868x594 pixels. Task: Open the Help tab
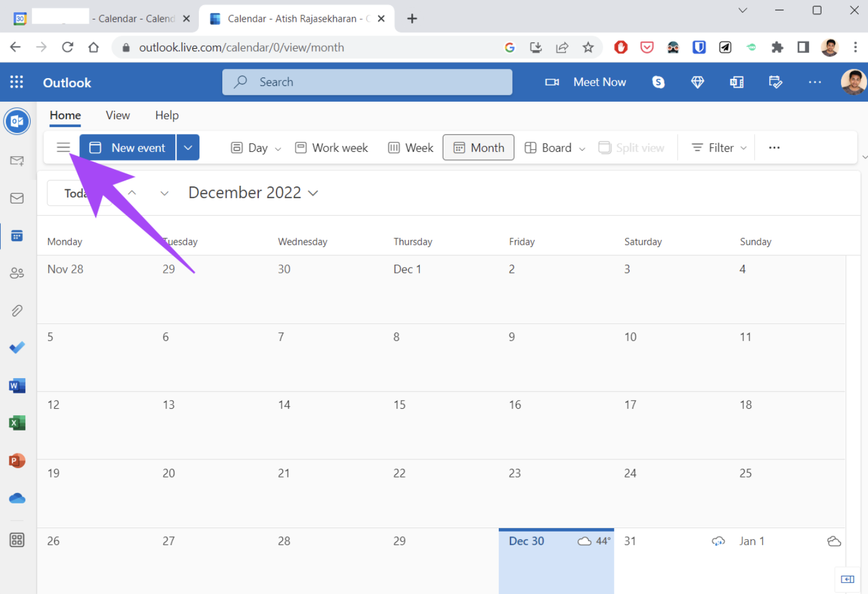(x=167, y=115)
